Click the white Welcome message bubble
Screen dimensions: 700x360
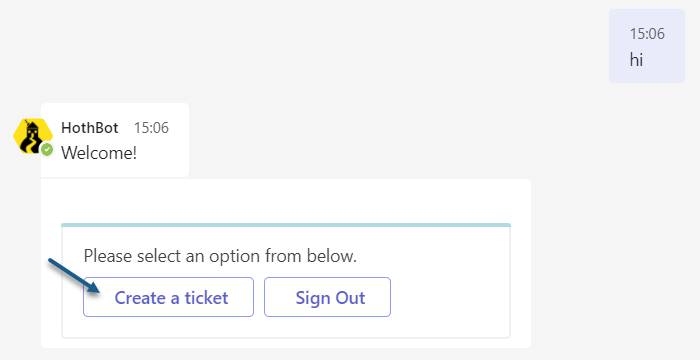point(115,140)
